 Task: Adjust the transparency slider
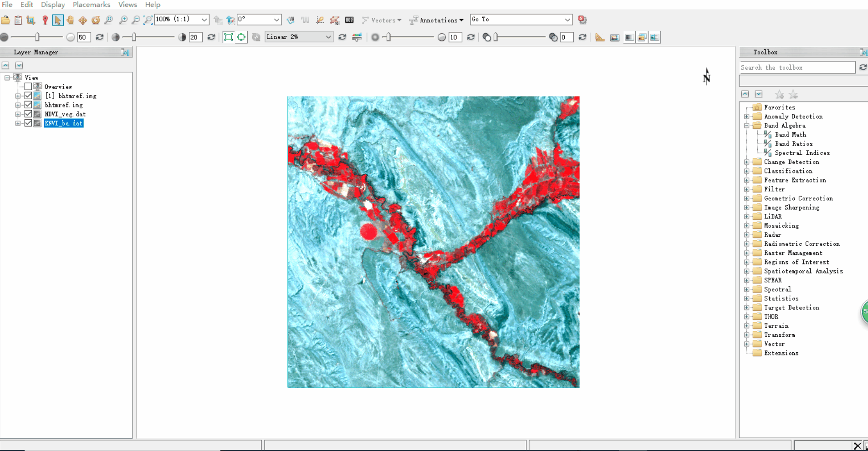496,37
